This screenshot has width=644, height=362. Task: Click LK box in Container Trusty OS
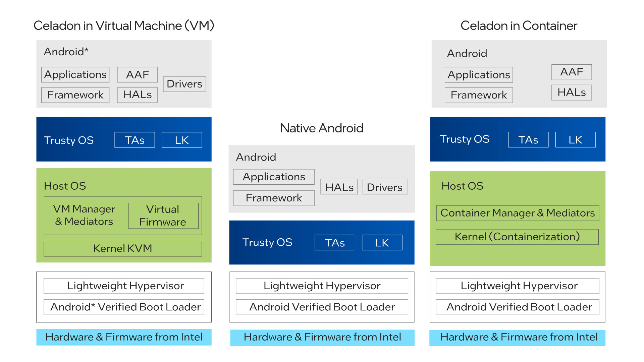point(575,140)
